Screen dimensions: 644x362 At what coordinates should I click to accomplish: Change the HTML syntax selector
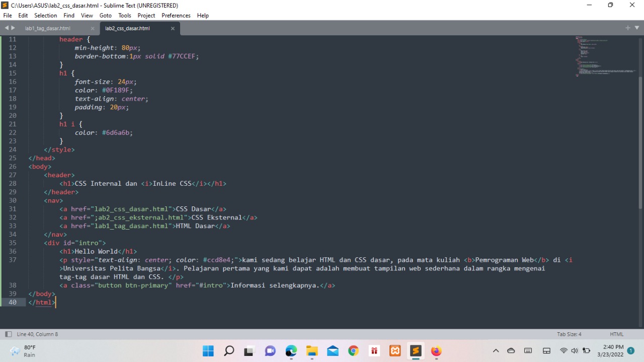pos(616,334)
